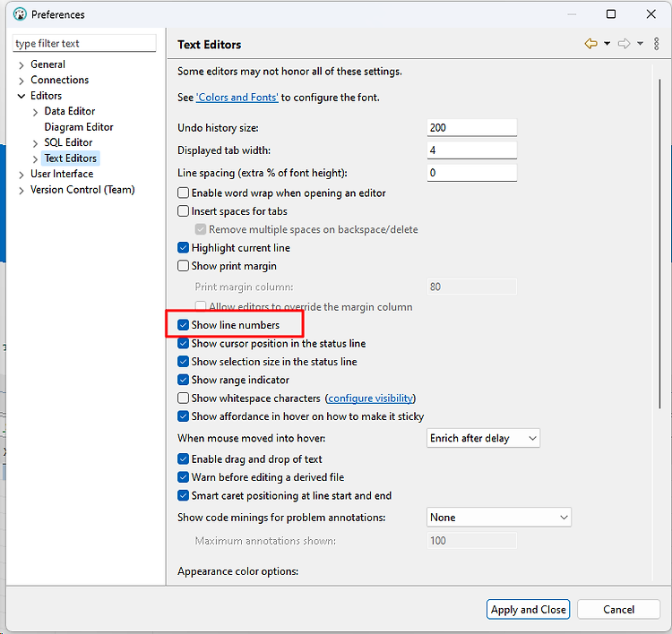Select the Text Editors page
672x634 pixels.
(71, 158)
